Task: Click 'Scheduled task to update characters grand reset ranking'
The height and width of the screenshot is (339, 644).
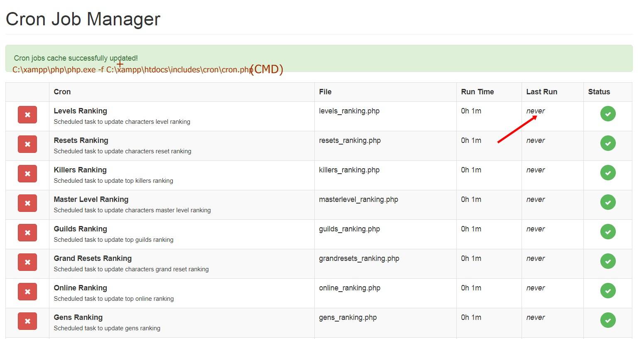Action: [x=131, y=269]
